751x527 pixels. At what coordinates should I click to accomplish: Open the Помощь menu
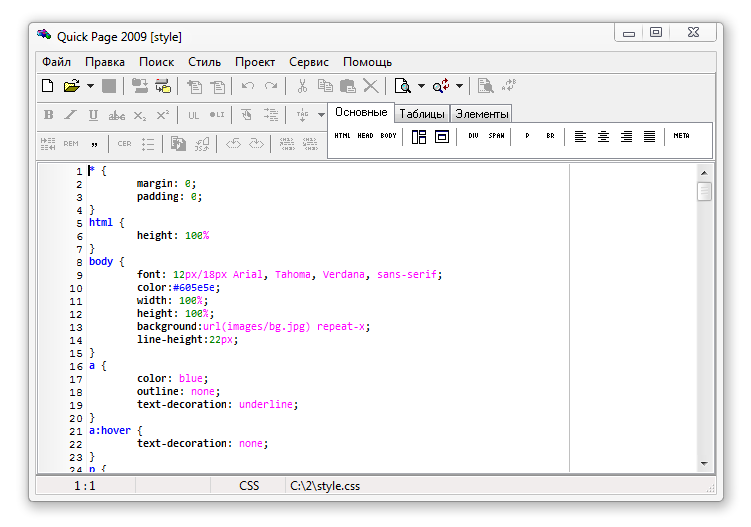pos(367,62)
